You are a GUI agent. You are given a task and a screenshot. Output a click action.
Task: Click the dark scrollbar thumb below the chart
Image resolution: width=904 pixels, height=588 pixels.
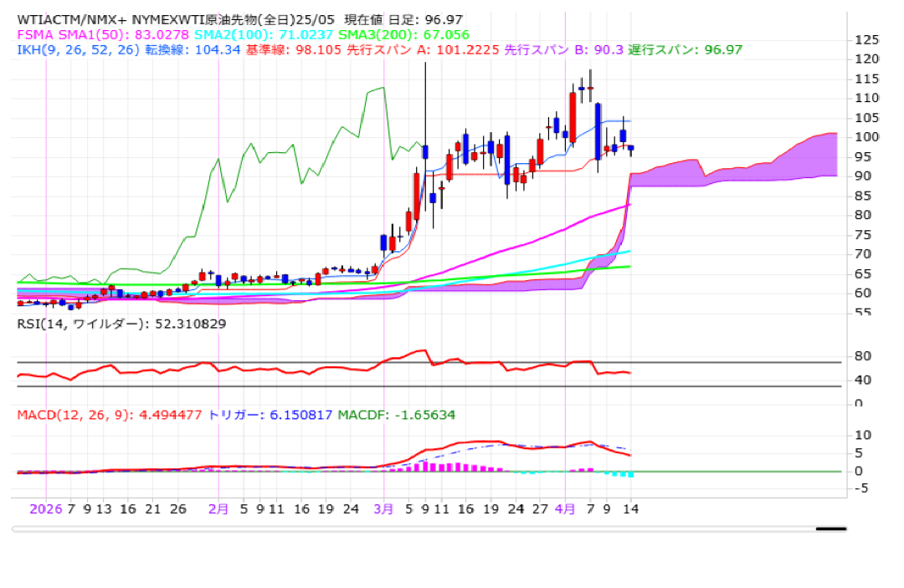point(831,529)
